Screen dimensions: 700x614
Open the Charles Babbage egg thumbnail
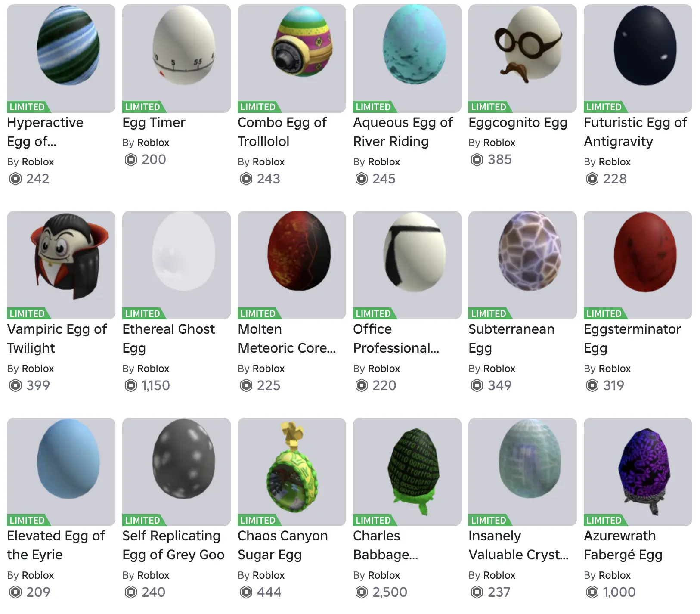407,472
